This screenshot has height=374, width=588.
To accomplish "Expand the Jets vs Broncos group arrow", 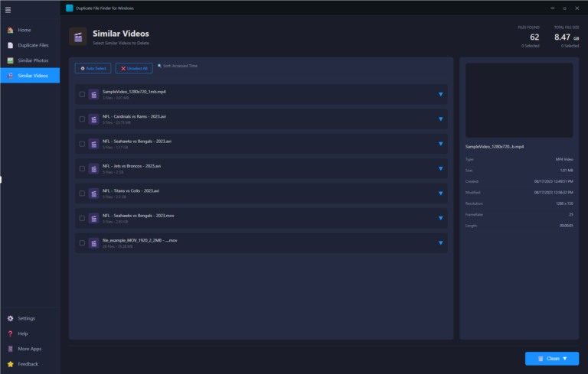I will click(441, 168).
